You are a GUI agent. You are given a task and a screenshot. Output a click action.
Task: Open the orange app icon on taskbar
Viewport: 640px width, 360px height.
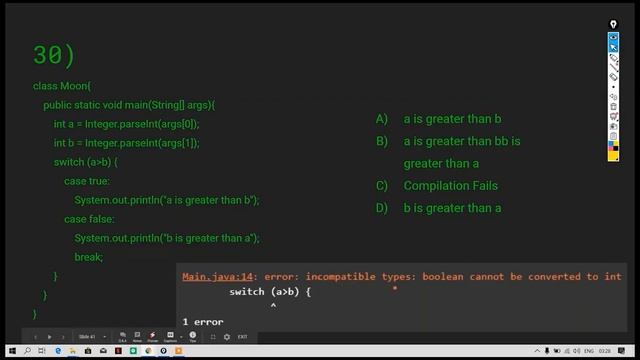pos(178,351)
